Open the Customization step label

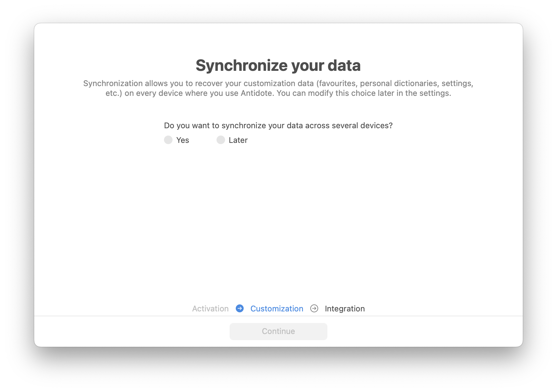pos(277,309)
